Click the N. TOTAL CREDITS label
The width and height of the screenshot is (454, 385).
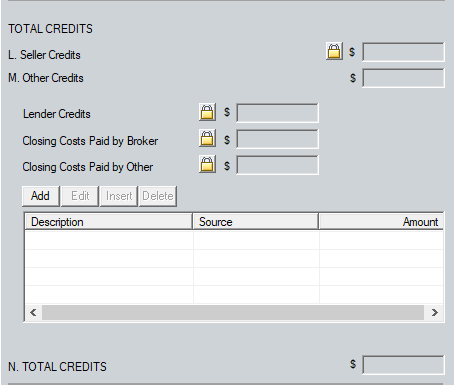pyautogui.click(x=57, y=367)
